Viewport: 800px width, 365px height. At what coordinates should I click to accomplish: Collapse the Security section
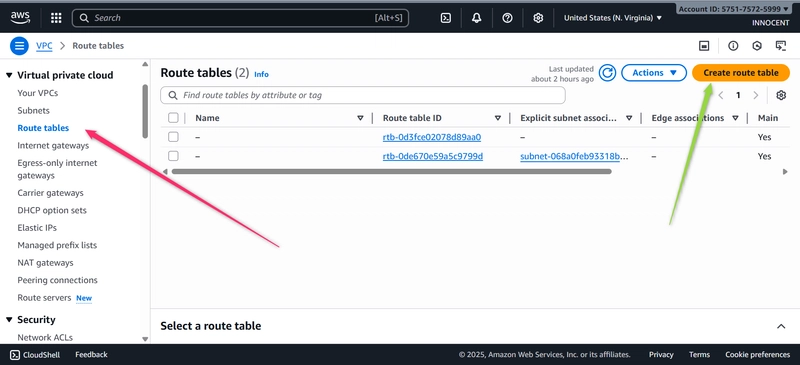pyautogui.click(x=9, y=320)
